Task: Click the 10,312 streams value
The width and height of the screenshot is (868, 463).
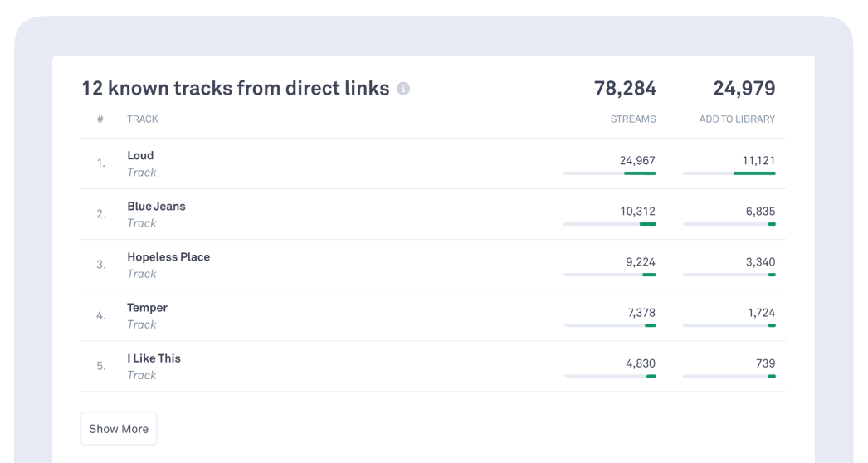Action: pyautogui.click(x=637, y=212)
